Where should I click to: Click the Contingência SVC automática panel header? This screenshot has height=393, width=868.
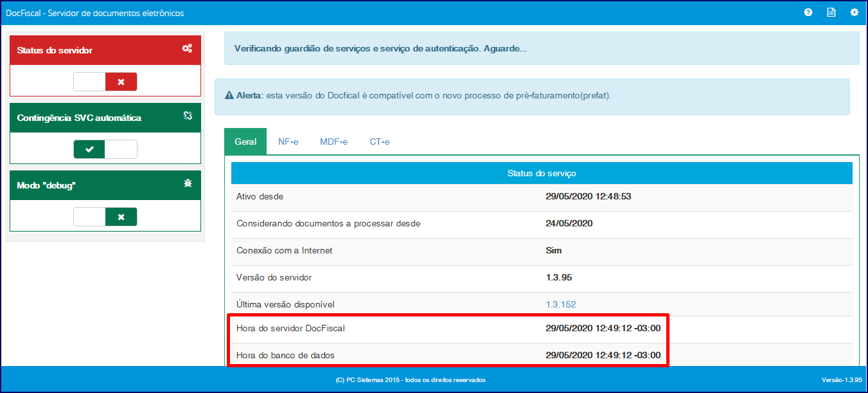[x=105, y=118]
